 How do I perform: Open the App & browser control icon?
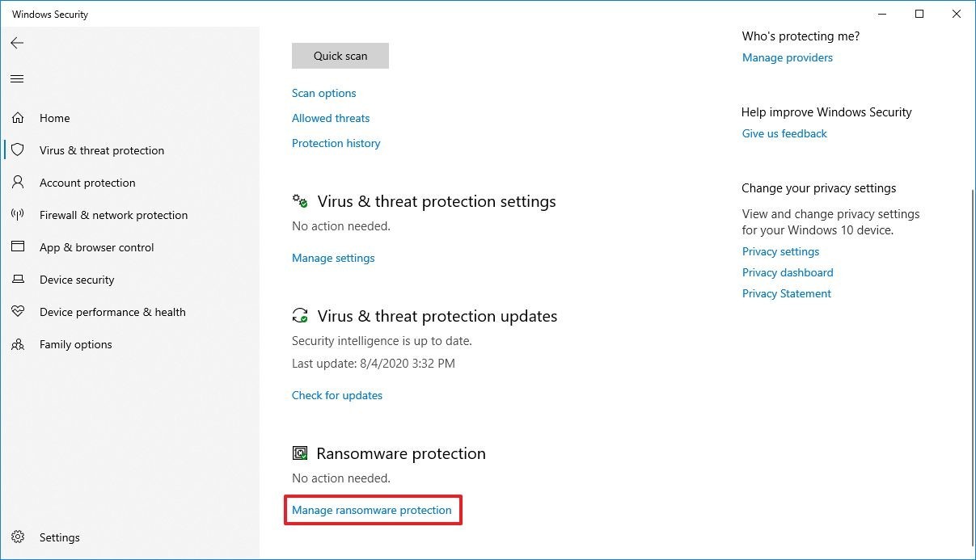[x=17, y=247]
